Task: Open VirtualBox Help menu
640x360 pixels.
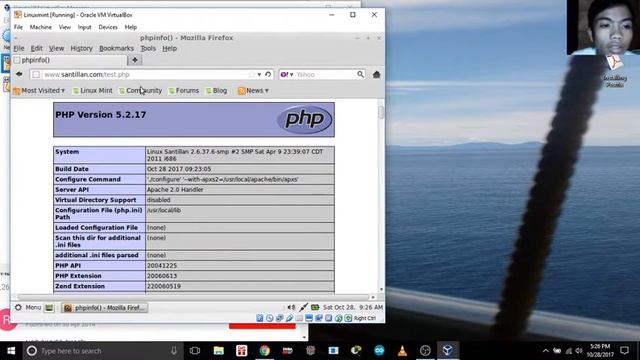Action: click(x=131, y=27)
